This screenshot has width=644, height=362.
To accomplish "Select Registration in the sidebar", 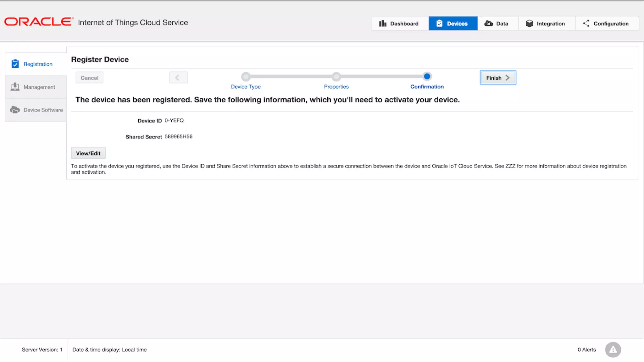I will 36,64.
